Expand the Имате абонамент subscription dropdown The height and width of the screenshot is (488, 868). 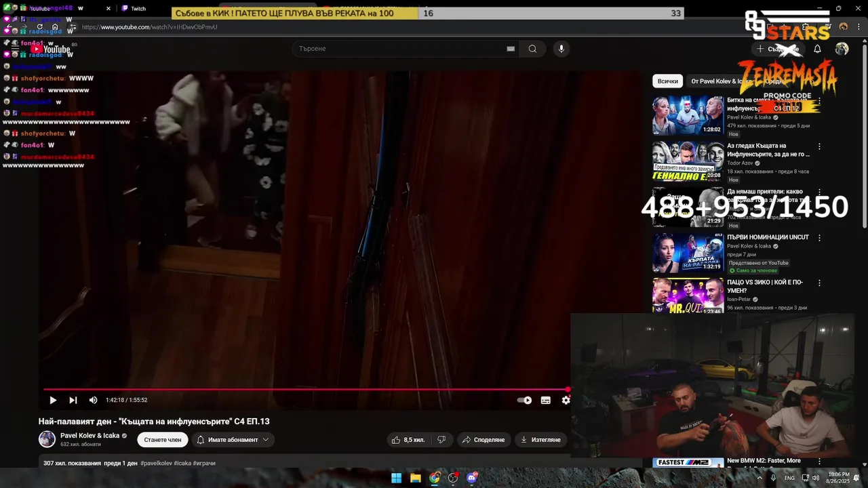tap(233, 440)
